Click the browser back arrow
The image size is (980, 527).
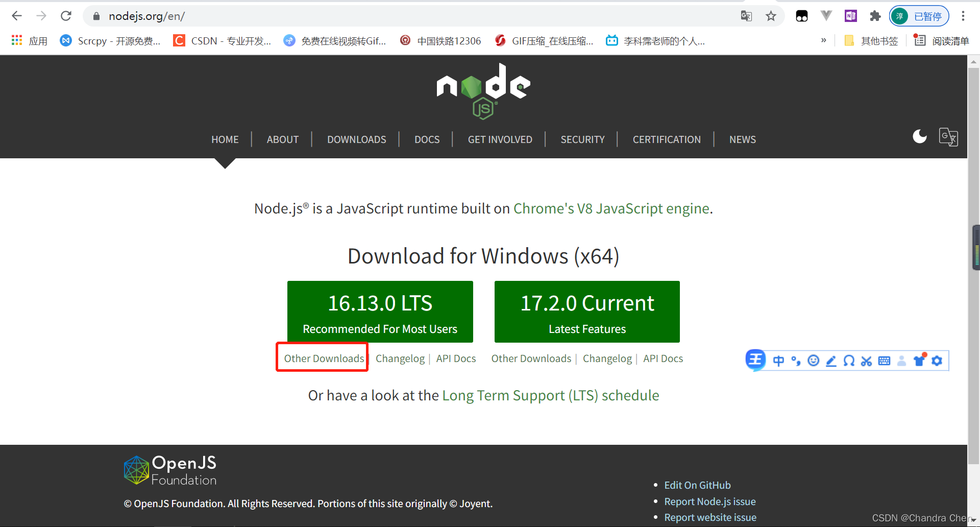[17, 16]
